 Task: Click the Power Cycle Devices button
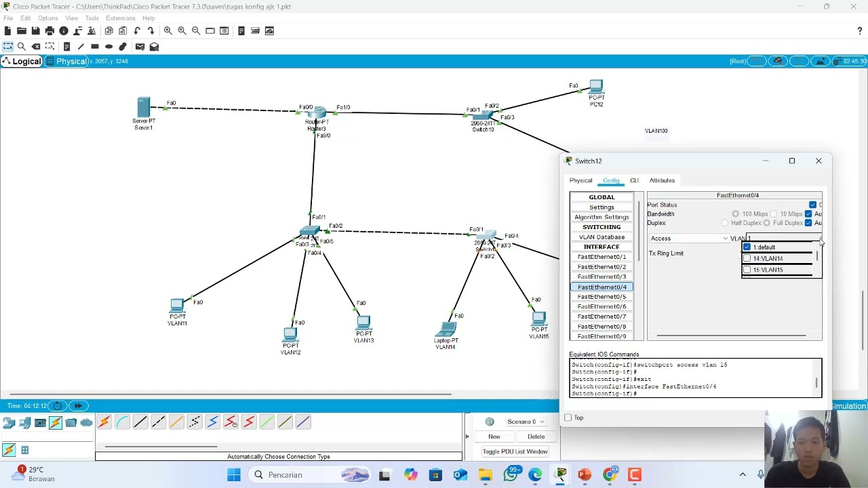pyautogui.click(x=58, y=406)
